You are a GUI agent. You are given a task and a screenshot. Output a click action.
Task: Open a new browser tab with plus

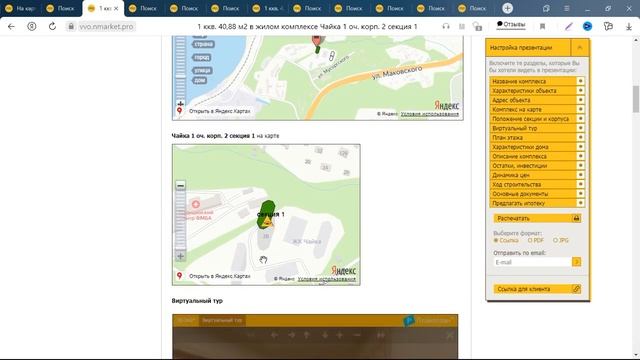coord(507,8)
